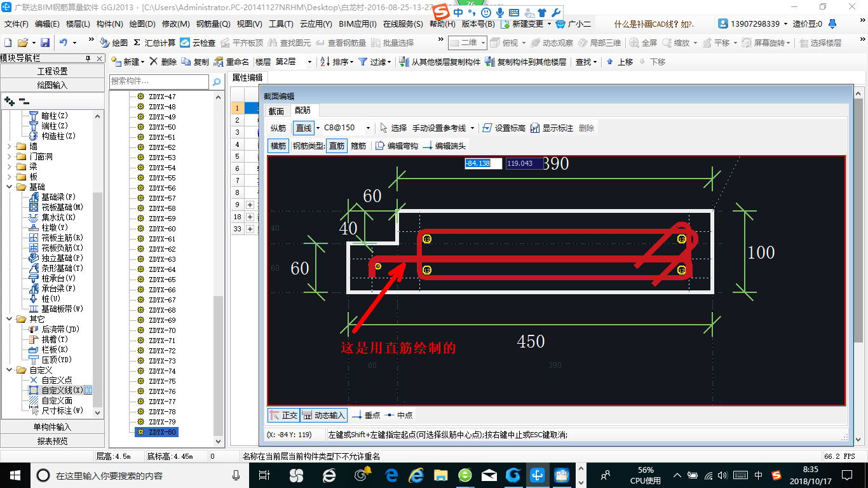Click the save disk icon
Screen dimensions: 868x488
[x=45, y=43]
